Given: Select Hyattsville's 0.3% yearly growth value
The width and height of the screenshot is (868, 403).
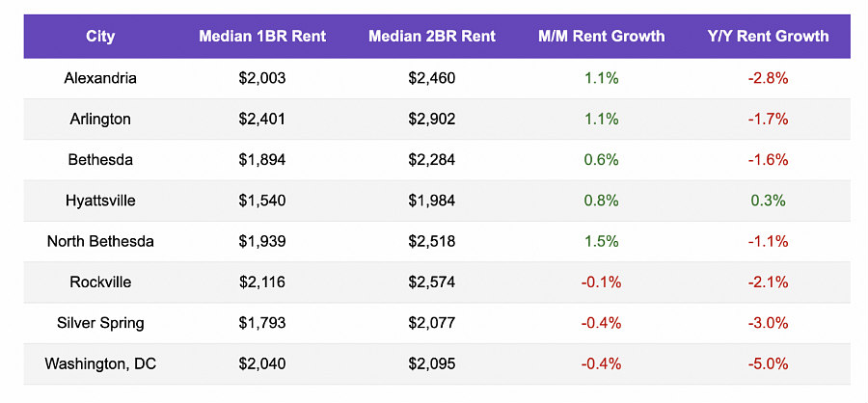Looking at the screenshot, I should click(x=768, y=201).
